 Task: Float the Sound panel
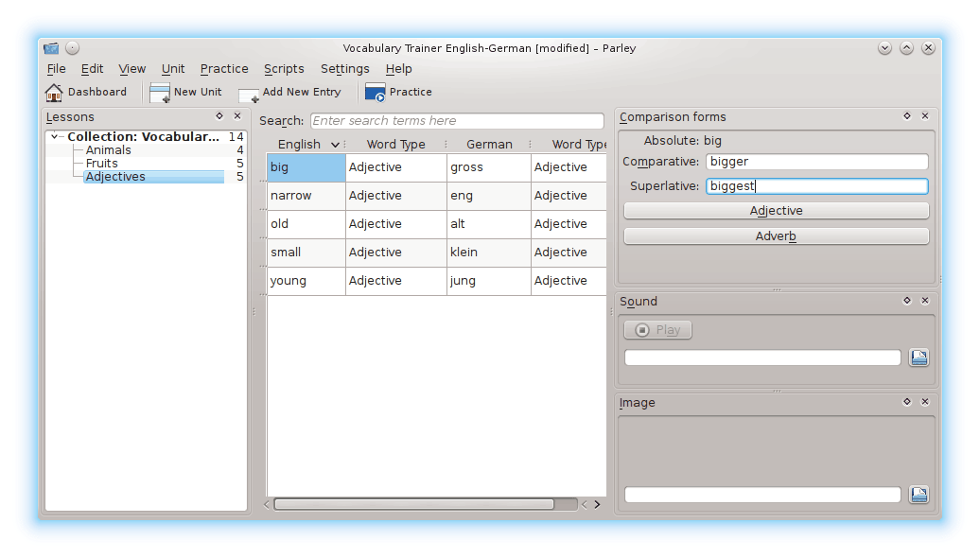[907, 301]
